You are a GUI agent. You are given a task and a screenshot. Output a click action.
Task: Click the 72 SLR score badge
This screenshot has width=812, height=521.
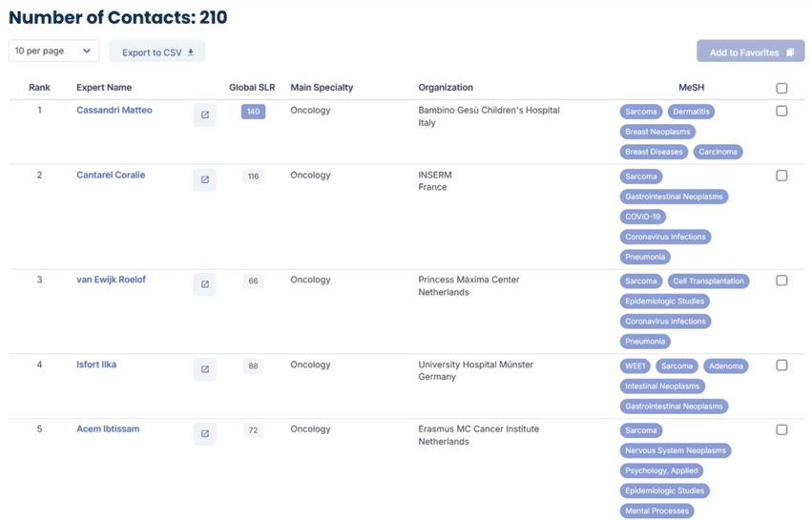(253, 430)
